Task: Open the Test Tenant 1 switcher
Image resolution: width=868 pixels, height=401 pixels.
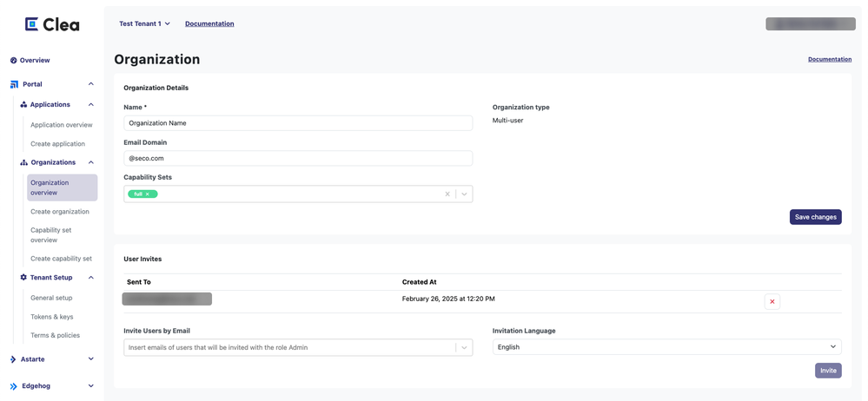Action: click(144, 24)
